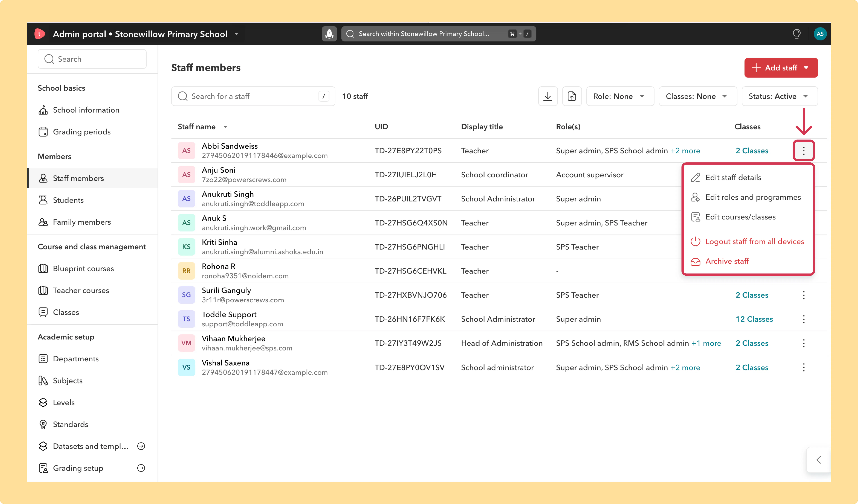
Task: Go to Staff members in sidebar
Action: 92,178
